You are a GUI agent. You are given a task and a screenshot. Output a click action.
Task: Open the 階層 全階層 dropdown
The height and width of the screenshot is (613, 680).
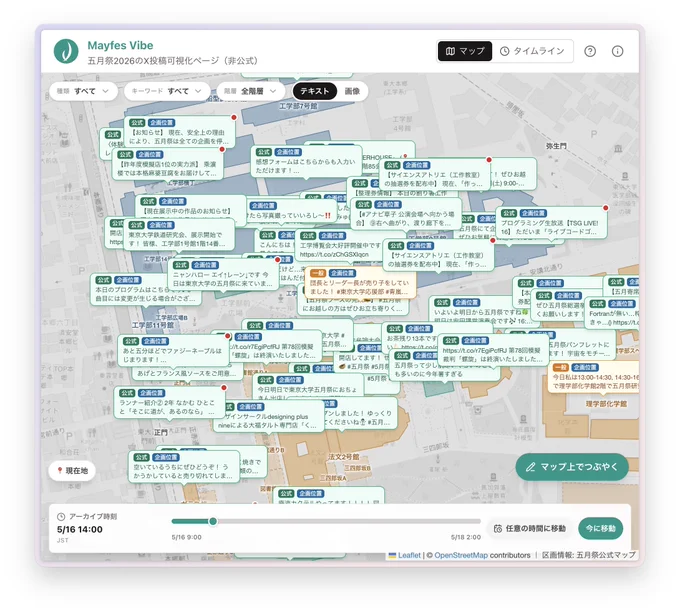coord(251,91)
